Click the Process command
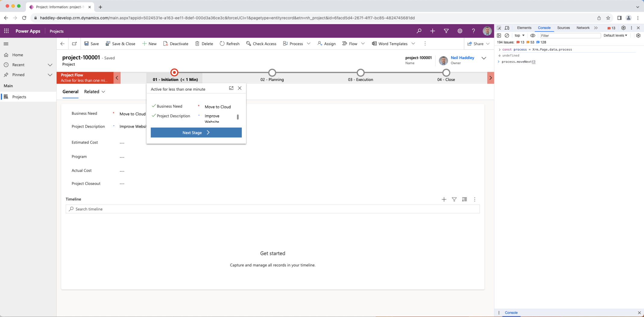This screenshot has width=644, height=317. click(293, 44)
